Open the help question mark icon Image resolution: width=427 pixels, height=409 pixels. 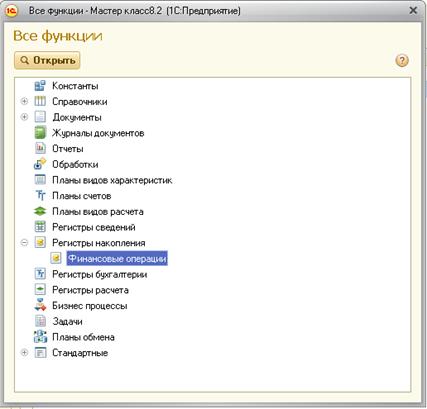pos(402,61)
